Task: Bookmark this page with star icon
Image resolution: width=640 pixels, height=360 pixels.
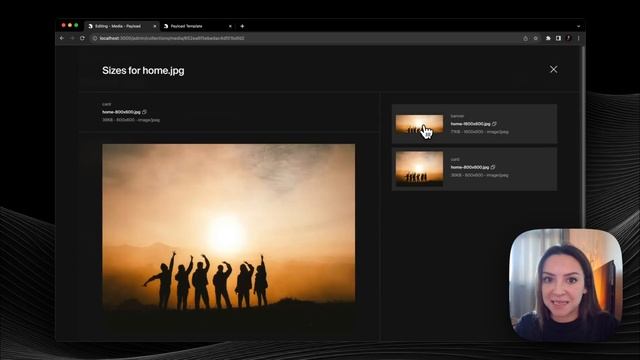Action: 536,38
